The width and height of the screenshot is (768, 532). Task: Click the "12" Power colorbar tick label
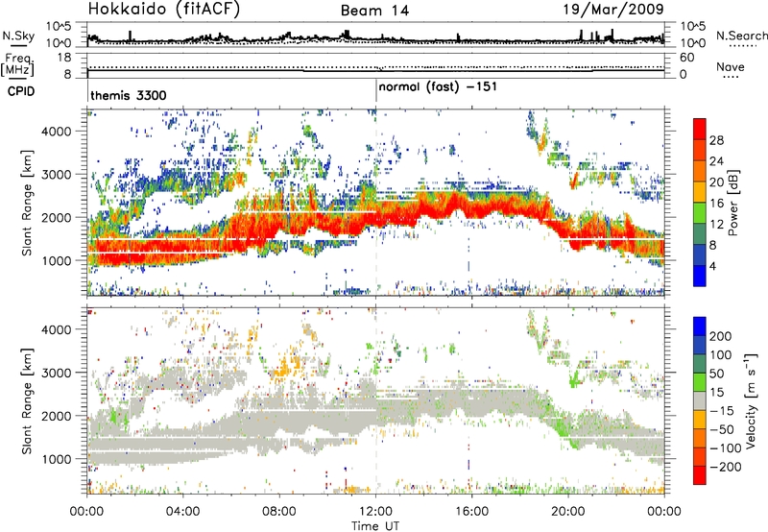(716, 225)
